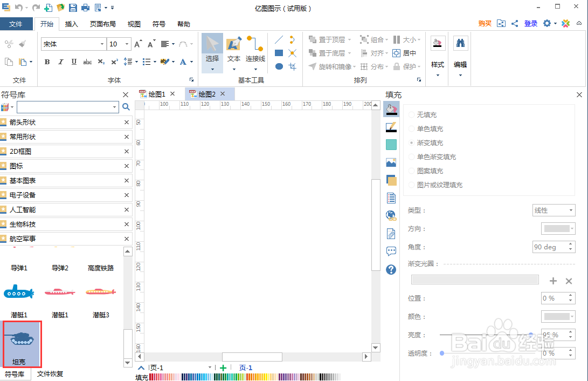This screenshot has height=381, width=588.
Task: Click the share icon near login
Action: coord(515,23)
